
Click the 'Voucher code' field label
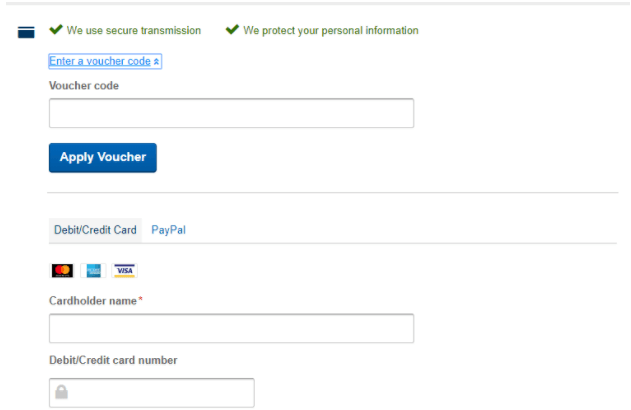(x=84, y=85)
